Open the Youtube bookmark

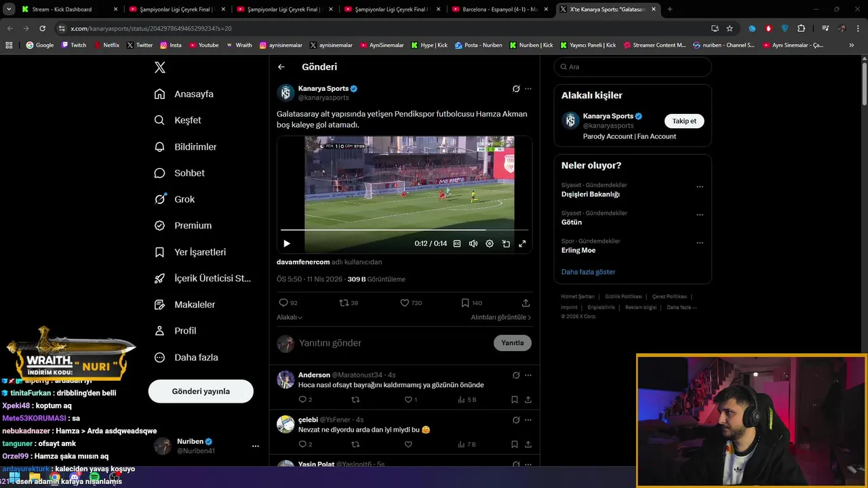point(203,45)
